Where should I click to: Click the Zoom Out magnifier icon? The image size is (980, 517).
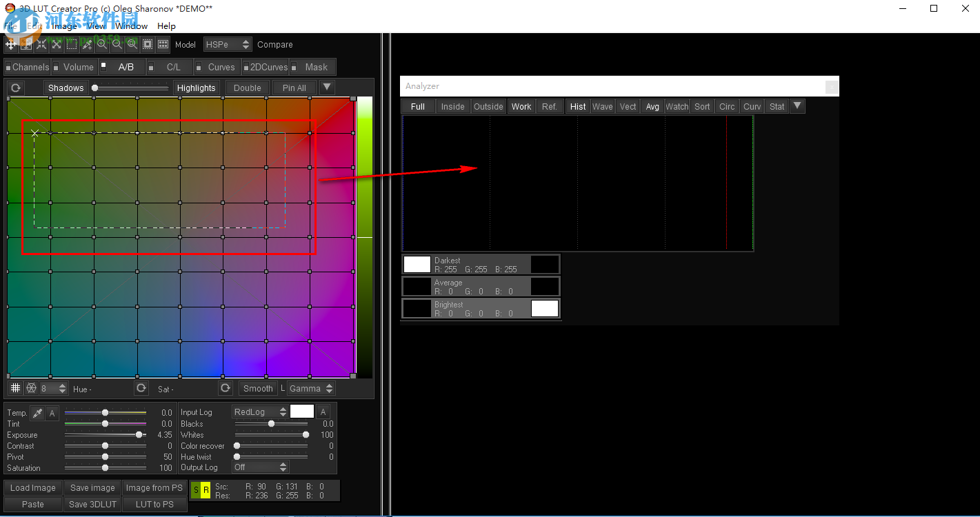coord(117,44)
